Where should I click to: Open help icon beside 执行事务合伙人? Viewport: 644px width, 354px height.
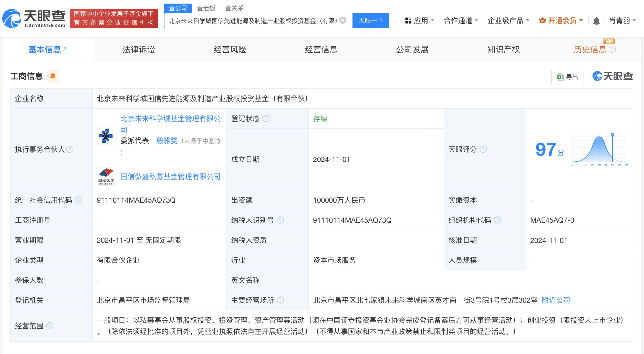[70, 149]
